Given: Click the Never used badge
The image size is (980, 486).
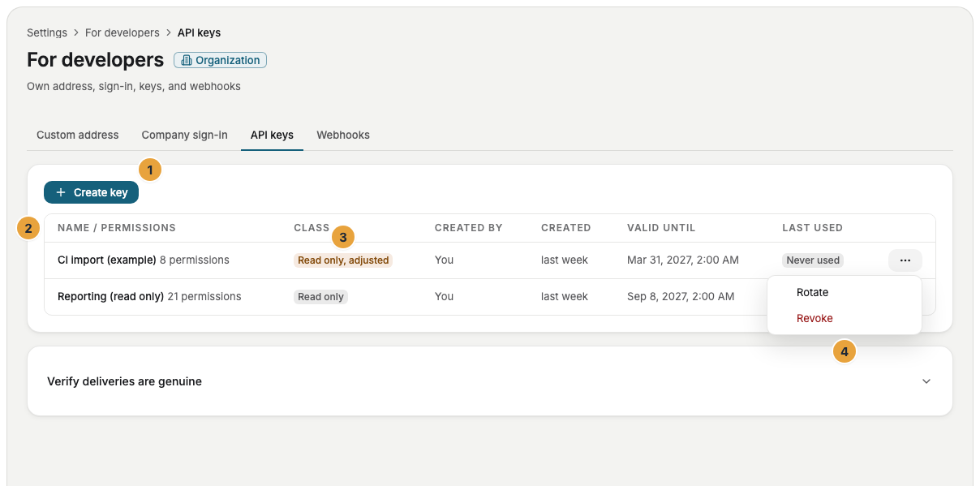Looking at the screenshot, I should (813, 260).
